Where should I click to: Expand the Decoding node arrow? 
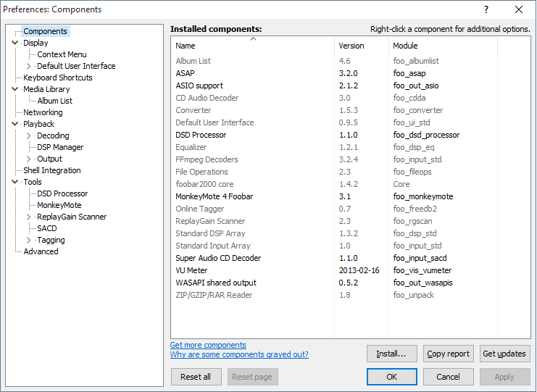click(x=29, y=136)
